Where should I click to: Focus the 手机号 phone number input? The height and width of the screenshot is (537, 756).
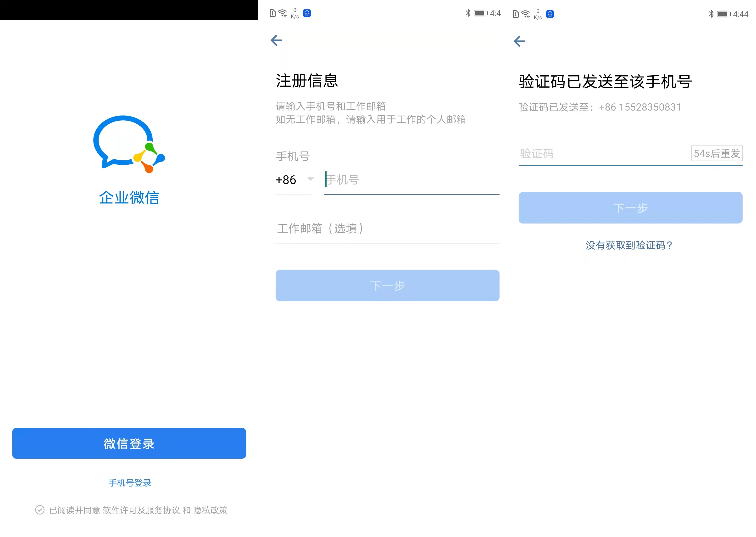(411, 180)
